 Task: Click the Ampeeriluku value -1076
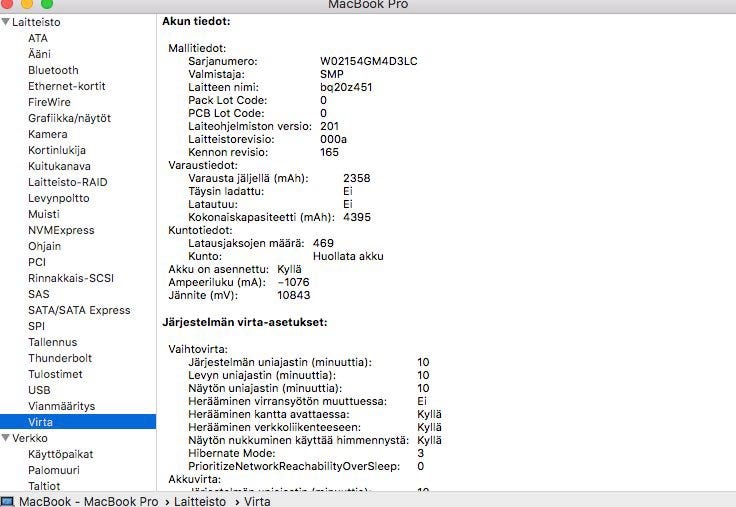coord(293,282)
